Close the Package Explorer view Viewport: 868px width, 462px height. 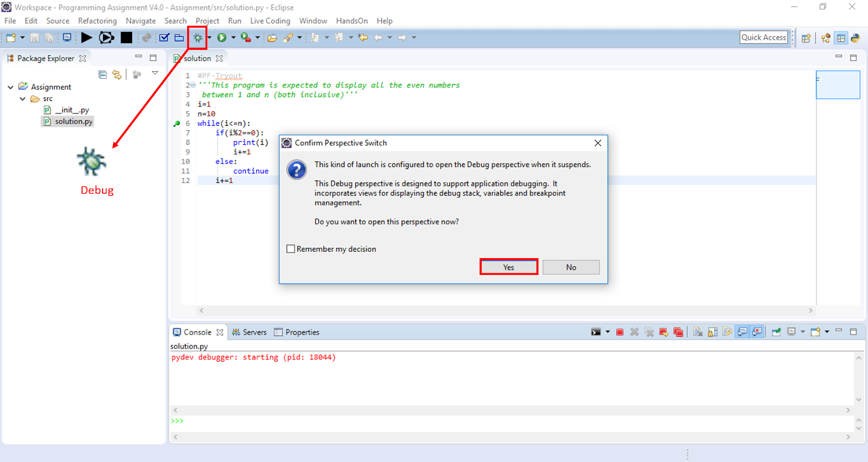point(82,59)
